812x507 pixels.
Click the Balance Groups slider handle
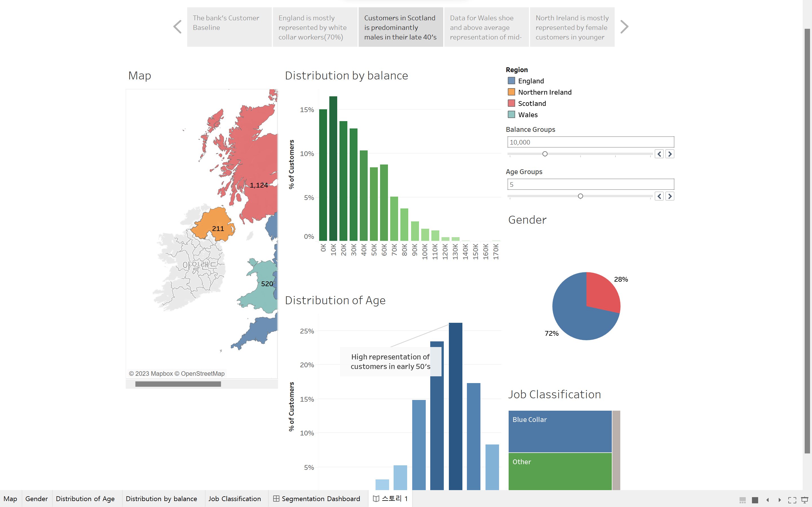545,154
